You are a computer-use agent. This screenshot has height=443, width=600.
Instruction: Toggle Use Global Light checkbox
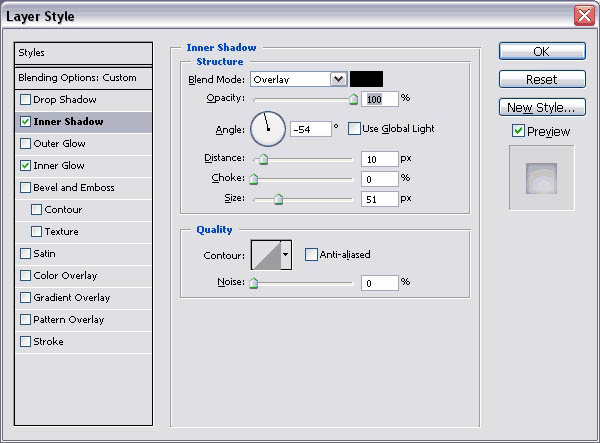(x=353, y=128)
